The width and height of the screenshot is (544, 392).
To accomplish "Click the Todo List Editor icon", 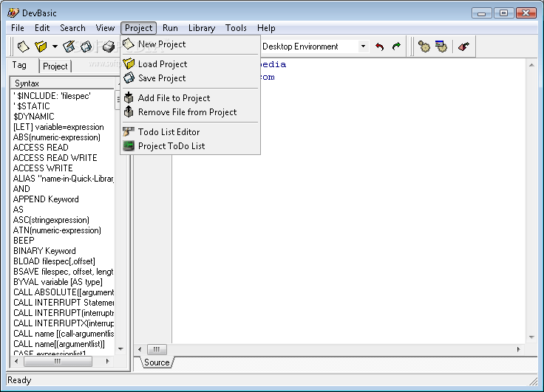I will 129,131.
